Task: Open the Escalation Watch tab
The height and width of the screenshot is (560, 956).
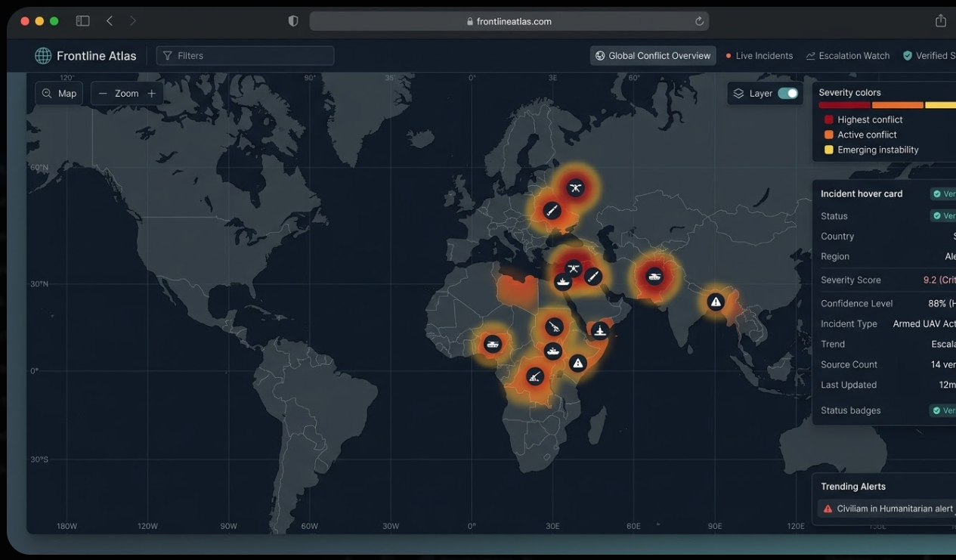Action: tap(848, 55)
